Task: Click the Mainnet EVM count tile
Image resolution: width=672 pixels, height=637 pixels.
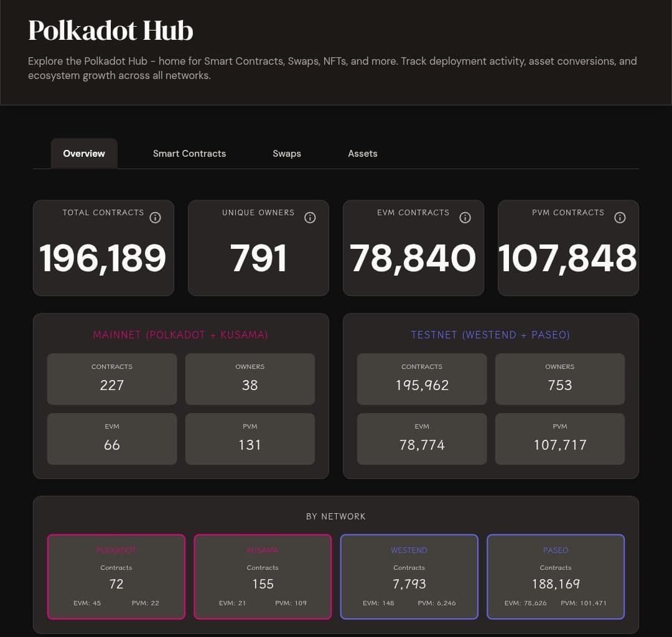Action: pos(112,439)
